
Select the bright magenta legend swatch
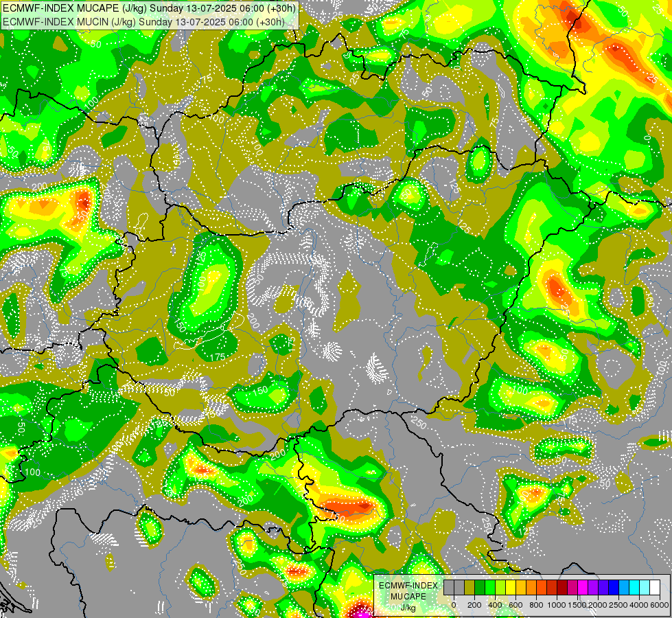pyautogui.click(x=583, y=587)
